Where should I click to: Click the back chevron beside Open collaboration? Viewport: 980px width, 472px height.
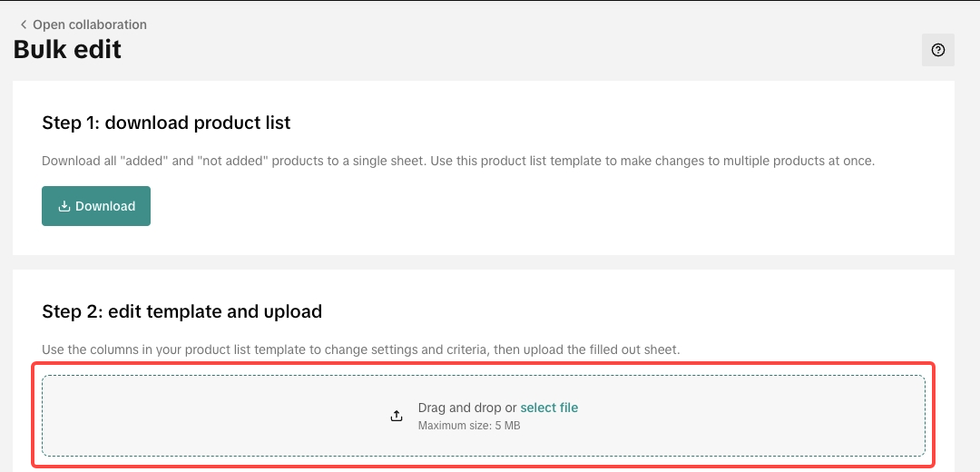click(x=24, y=25)
